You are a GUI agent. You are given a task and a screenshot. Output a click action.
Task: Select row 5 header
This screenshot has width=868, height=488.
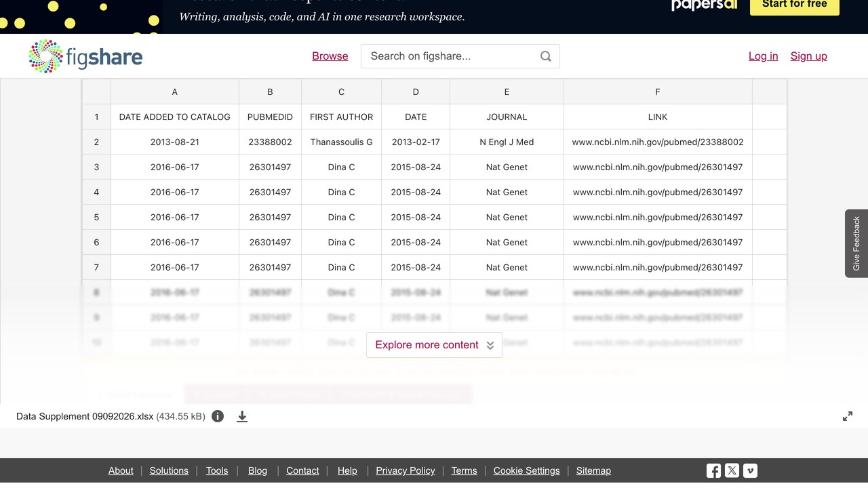96,217
